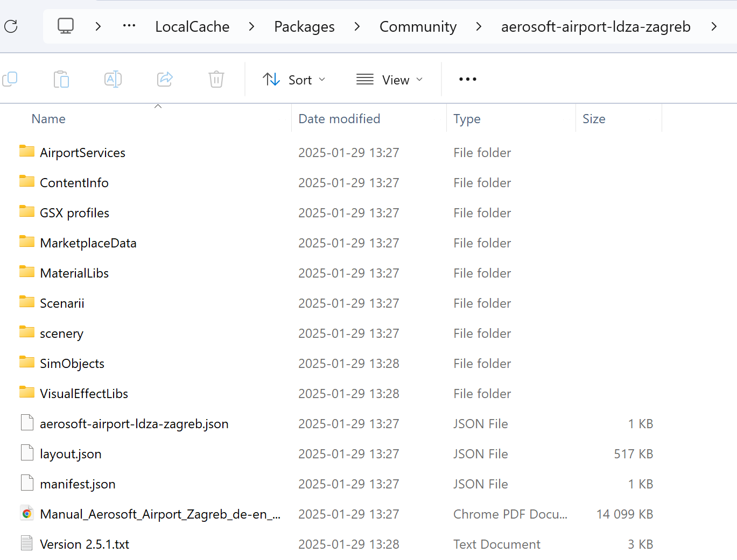Click the 517 KB size value
Image resolution: width=737 pixels, height=560 pixels.
tap(634, 454)
